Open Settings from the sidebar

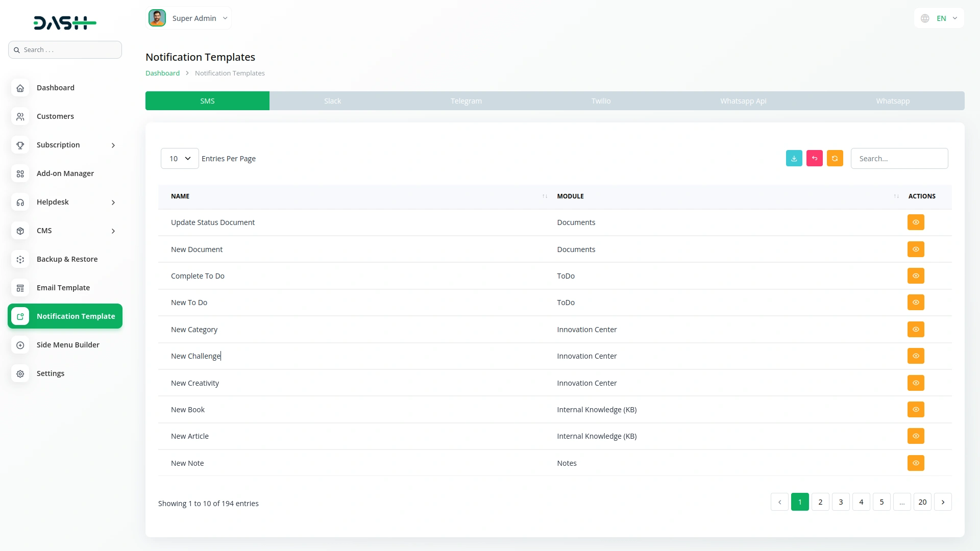coord(51,373)
